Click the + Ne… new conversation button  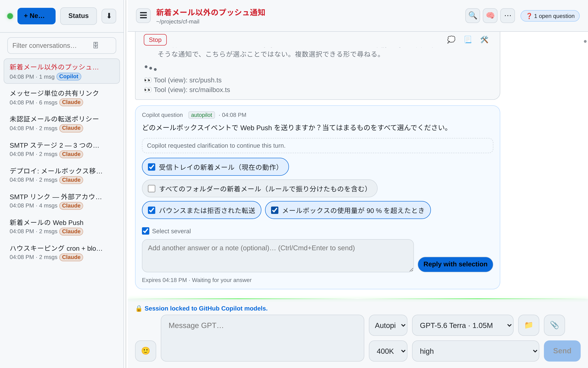tap(36, 16)
